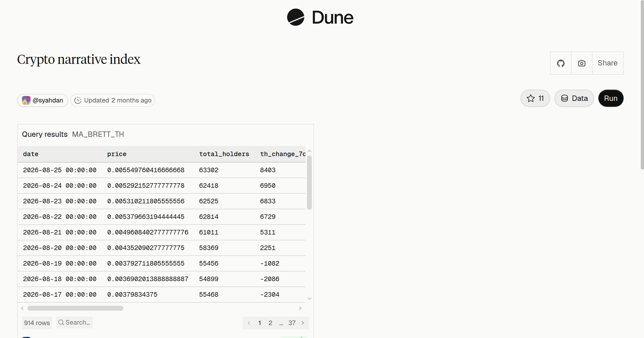644x338 pixels.
Task: Click the Share button
Action: click(608, 63)
